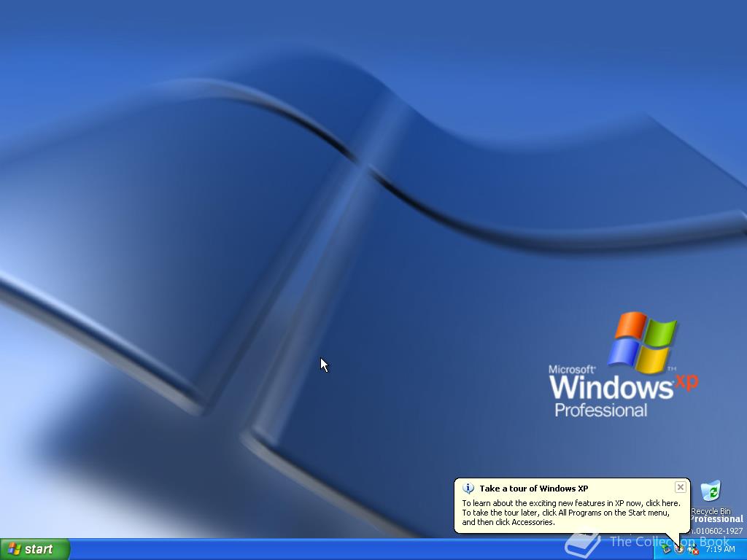Click the network tray icon with red X
This screenshot has height=560, width=747.
pos(693,550)
